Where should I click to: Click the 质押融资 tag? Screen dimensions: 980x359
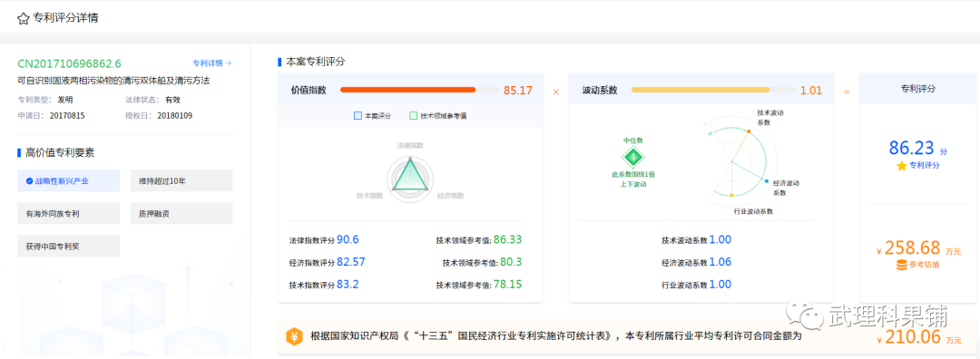pos(181,214)
